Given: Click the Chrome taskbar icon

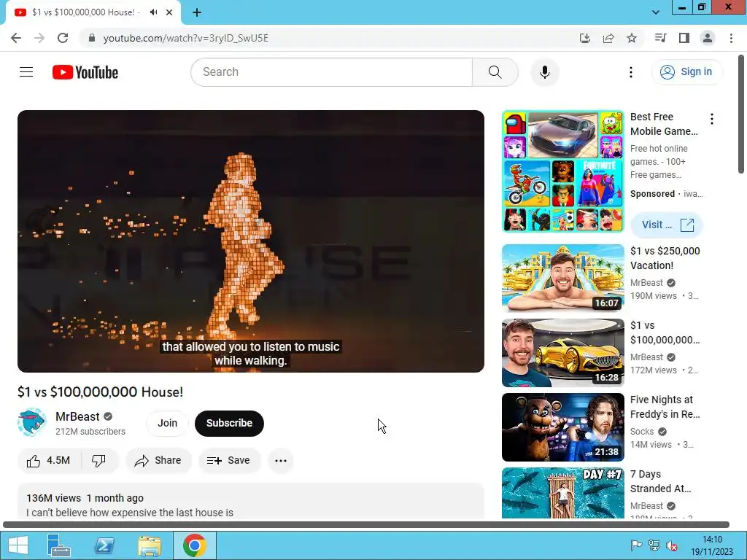Looking at the screenshot, I should (x=194, y=545).
